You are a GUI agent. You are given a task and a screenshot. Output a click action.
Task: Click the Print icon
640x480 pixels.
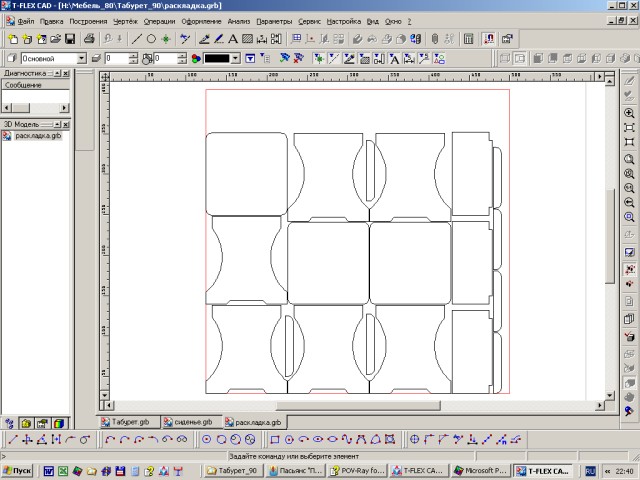click(89, 39)
